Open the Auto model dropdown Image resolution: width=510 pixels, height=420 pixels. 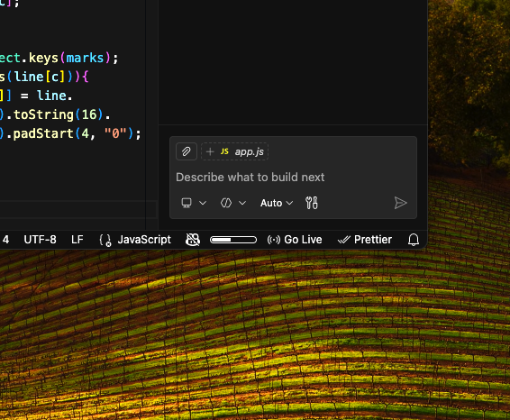click(277, 203)
